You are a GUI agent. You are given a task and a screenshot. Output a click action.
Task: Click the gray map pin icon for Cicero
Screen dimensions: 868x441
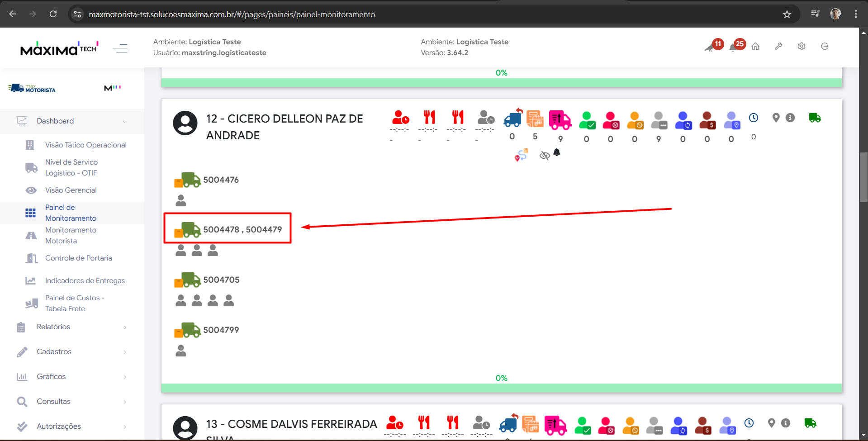[x=776, y=118]
